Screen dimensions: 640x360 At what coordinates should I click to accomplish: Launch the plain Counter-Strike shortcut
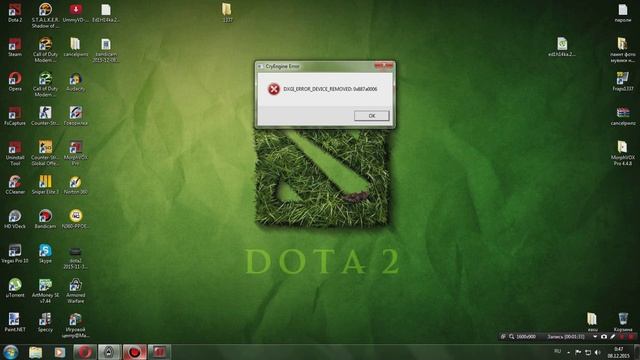(x=45, y=116)
